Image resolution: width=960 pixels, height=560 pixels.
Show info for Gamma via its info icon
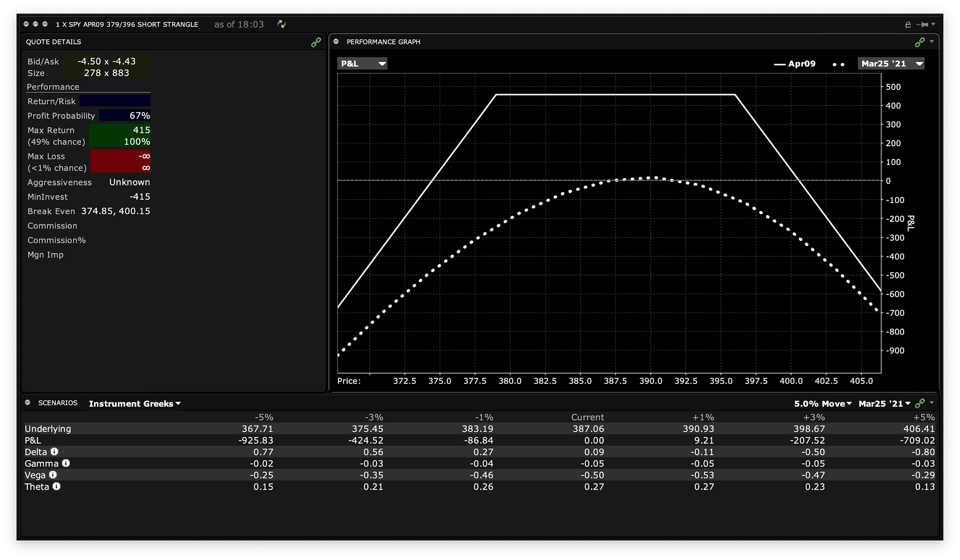pyautogui.click(x=66, y=463)
